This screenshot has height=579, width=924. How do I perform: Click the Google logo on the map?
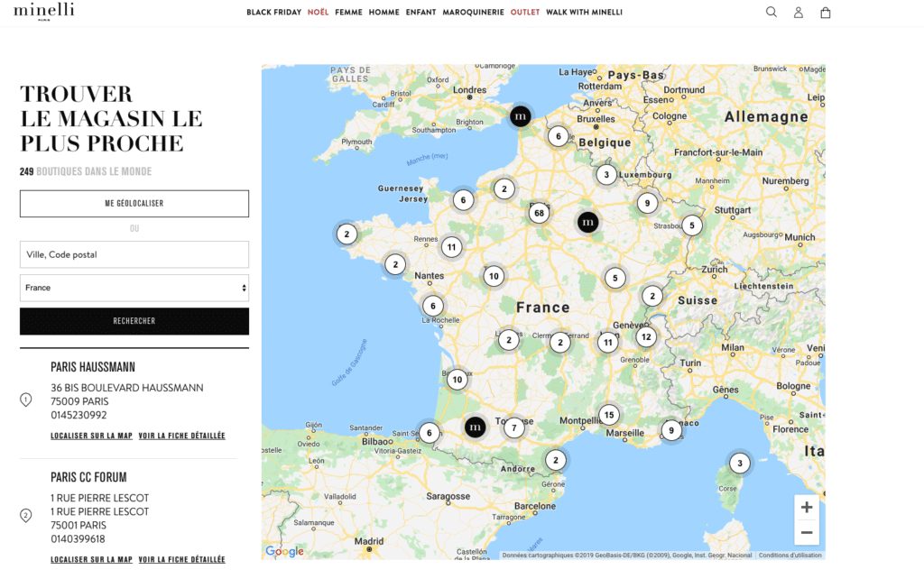[284, 551]
